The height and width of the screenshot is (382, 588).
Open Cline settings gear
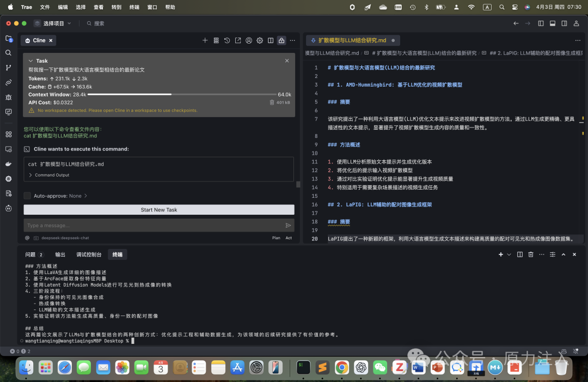(x=260, y=40)
